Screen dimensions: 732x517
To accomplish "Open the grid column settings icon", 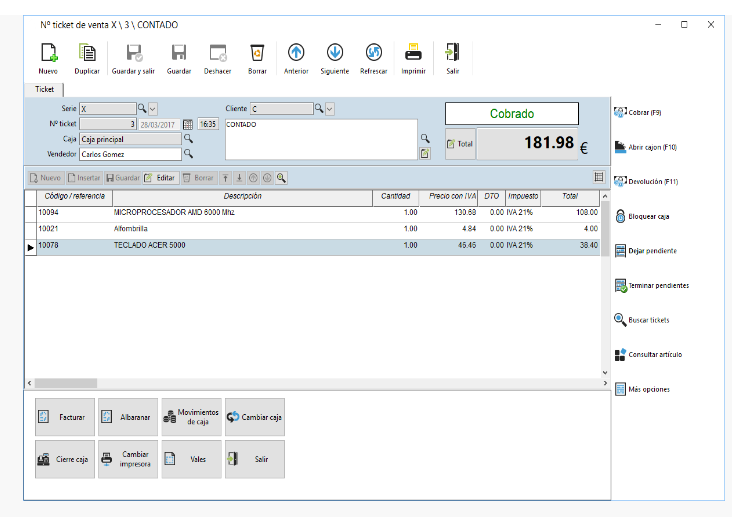I will (x=599, y=177).
